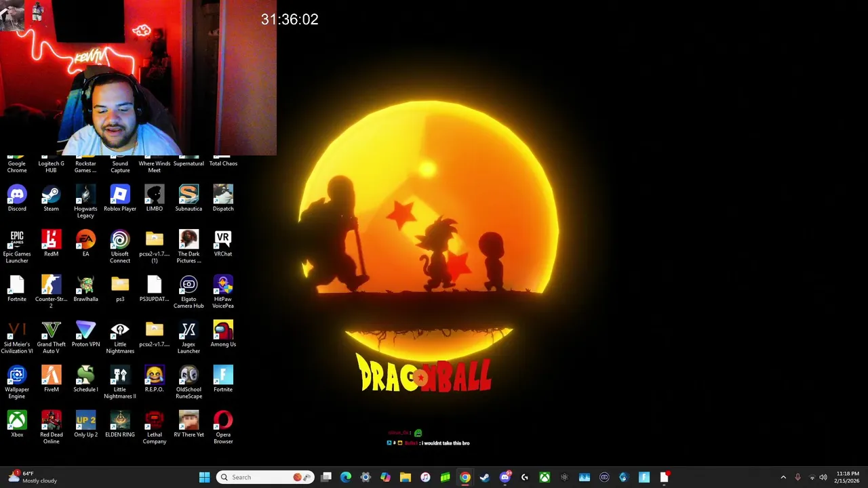Select Little Nightmares II desktop icon
This screenshot has width=868, height=488.
[x=120, y=382]
